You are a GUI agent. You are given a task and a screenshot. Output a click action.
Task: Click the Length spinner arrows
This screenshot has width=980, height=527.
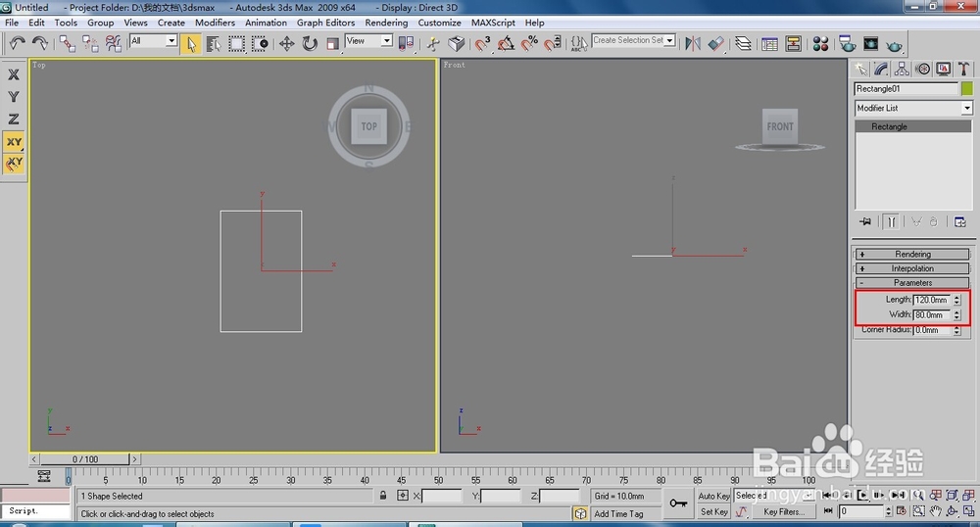click(956, 300)
